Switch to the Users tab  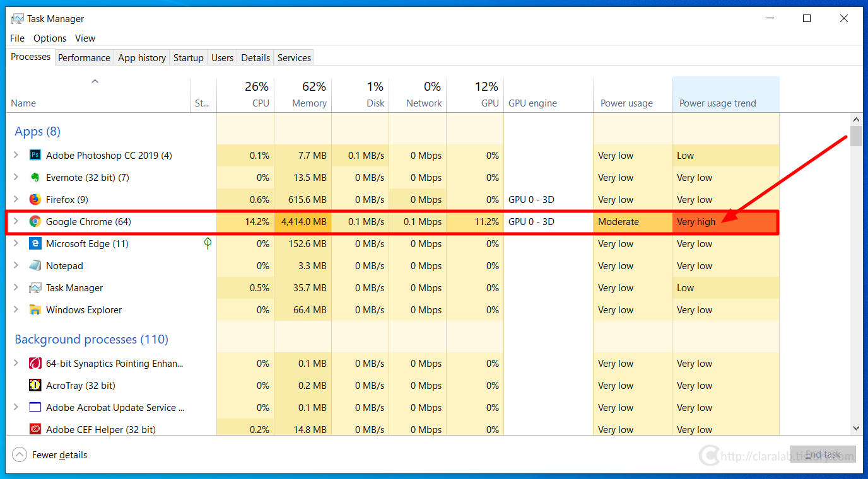coord(222,57)
